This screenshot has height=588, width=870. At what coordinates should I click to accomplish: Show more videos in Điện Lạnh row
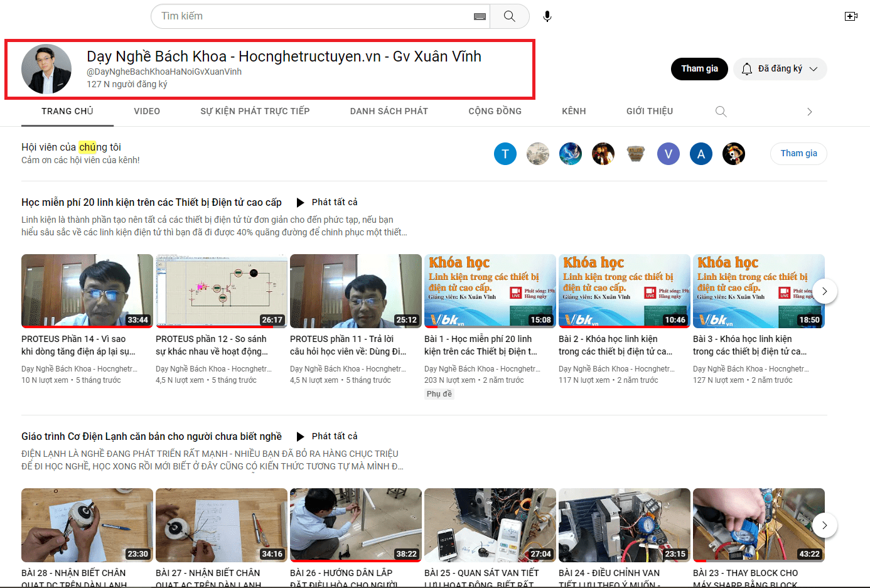825,525
